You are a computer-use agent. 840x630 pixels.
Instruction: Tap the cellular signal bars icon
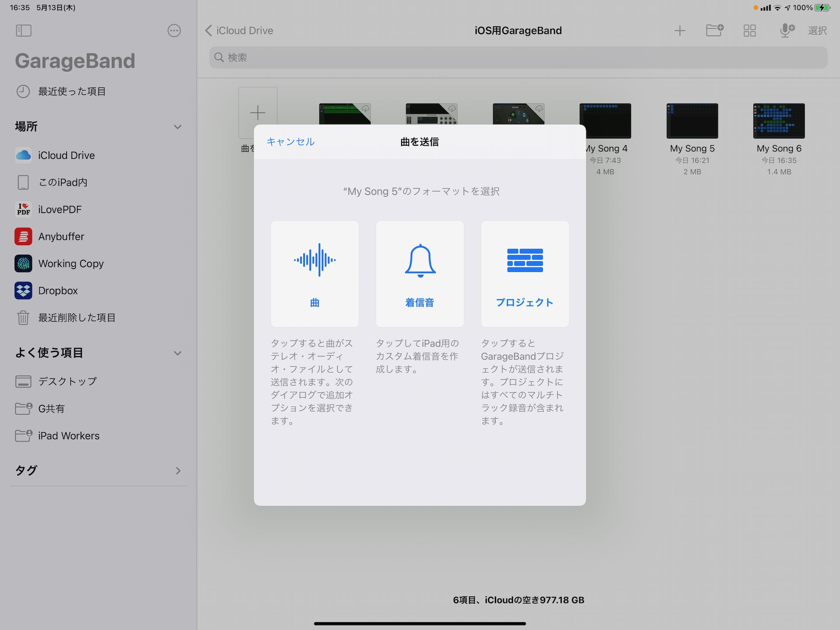coord(766,8)
